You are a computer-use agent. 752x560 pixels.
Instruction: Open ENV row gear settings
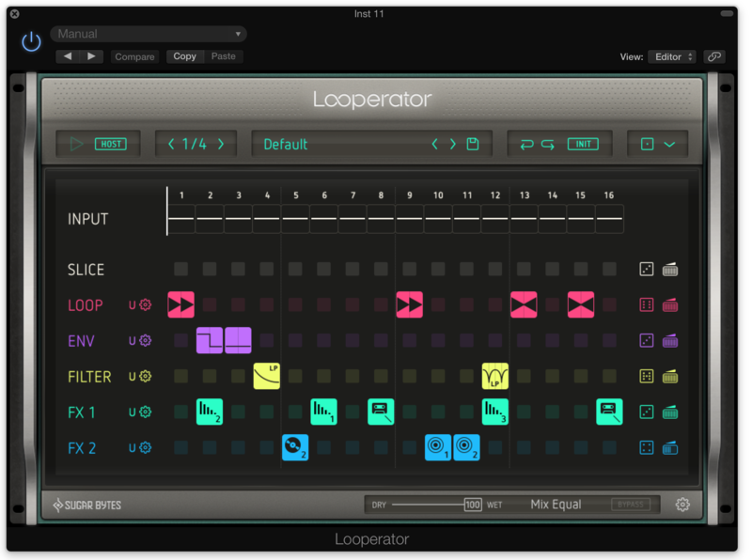click(x=146, y=340)
